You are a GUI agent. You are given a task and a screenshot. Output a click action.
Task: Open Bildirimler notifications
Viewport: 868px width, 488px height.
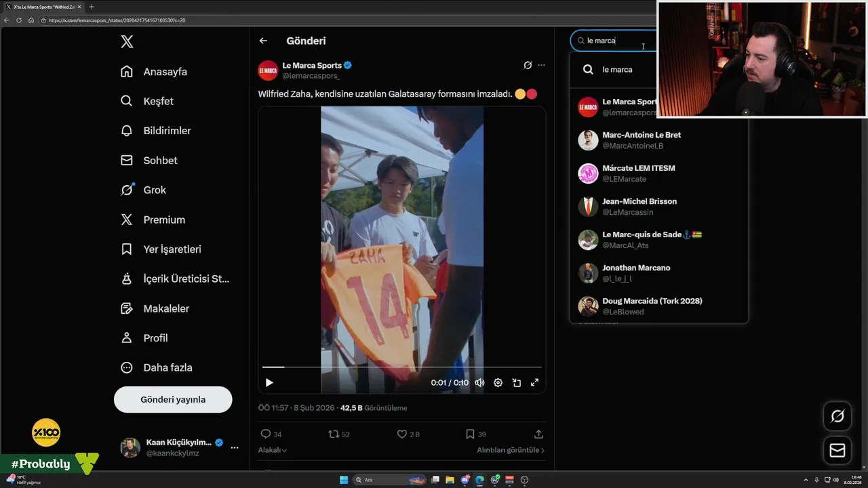155,131
